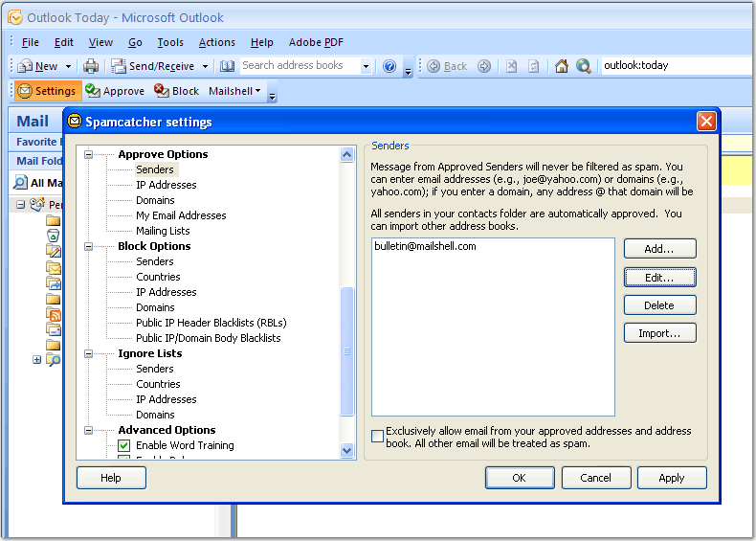The height and width of the screenshot is (541, 756).
Task: Open the Actions menu
Action: (216, 42)
